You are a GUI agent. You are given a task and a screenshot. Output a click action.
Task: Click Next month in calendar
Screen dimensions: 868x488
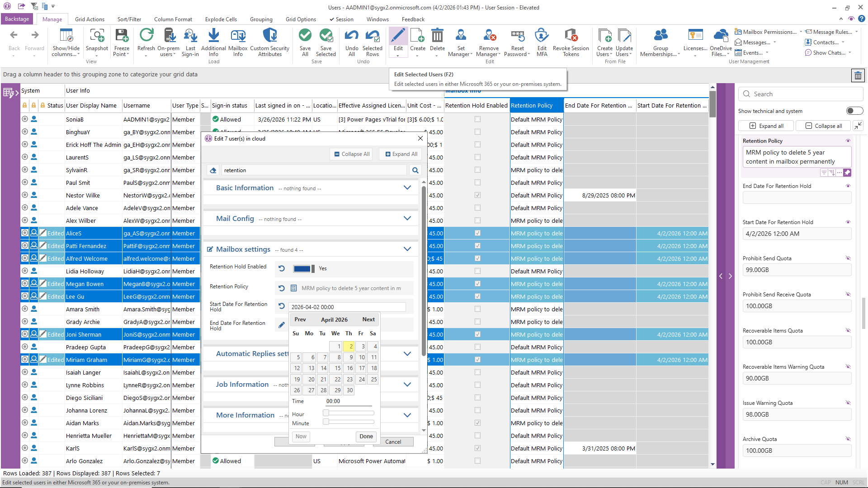[368, 319]
